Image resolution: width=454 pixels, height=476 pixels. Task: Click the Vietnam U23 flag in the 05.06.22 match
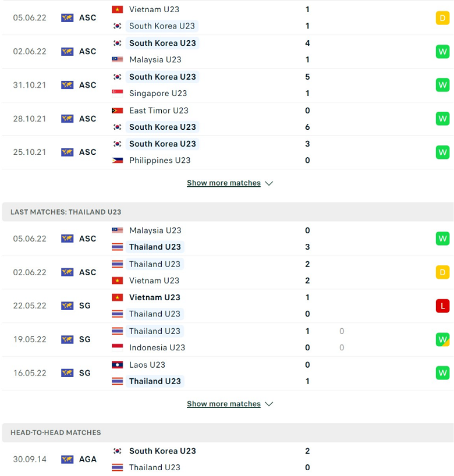pyautogui.click(x=117, y=9)
